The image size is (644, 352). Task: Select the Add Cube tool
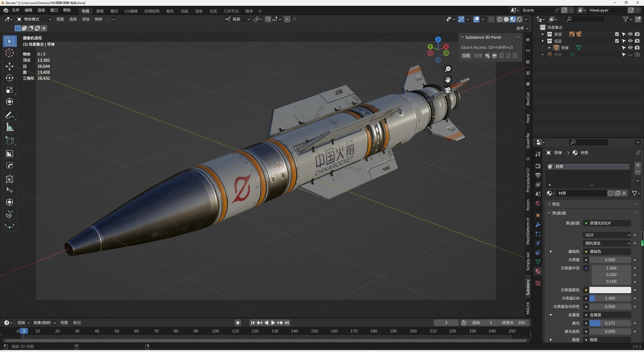click(x=10, y=140)
